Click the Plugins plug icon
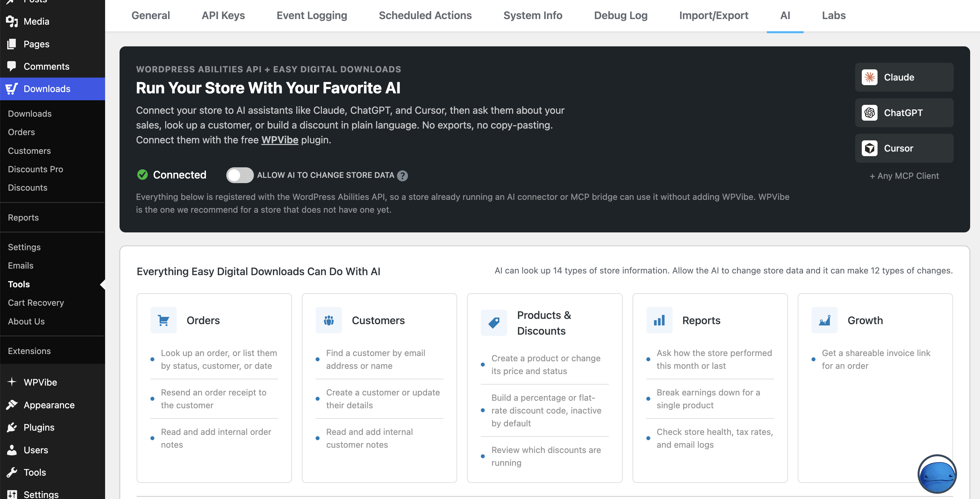 click(12, 427)
